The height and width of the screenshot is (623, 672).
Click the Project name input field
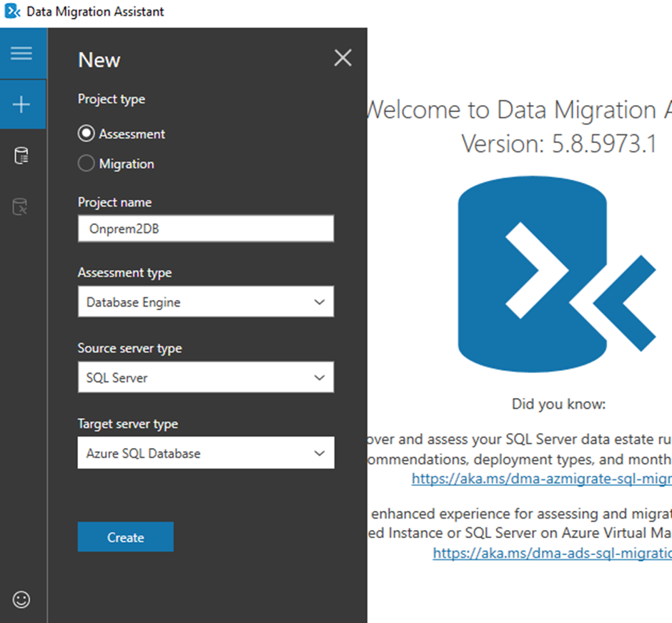pos(206,229)
